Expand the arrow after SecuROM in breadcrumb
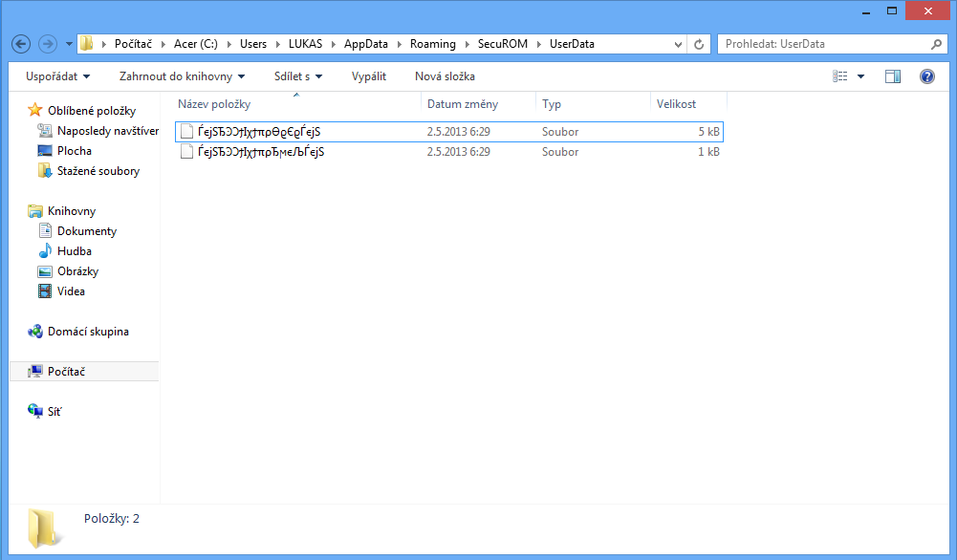Viewport: 957px width, 560px height. 539,44
